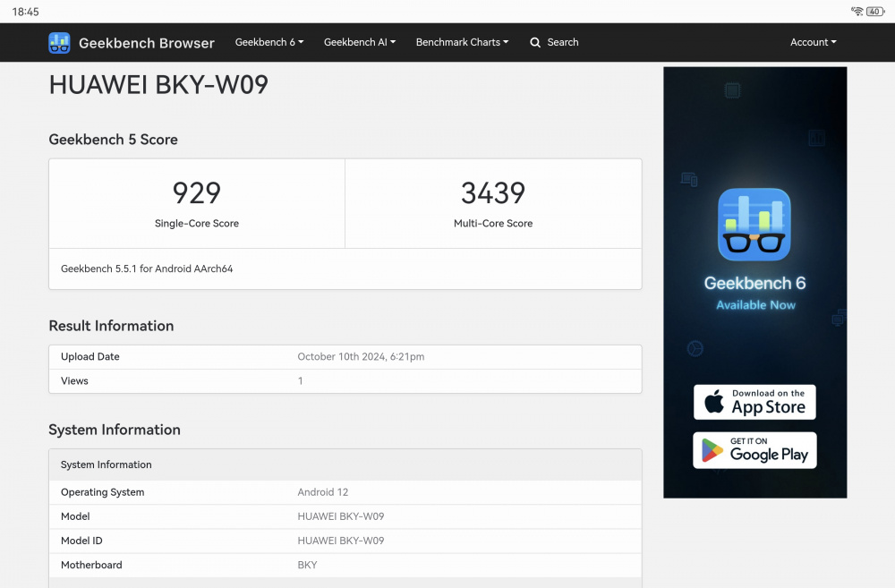Image resolution: width=895 pixels, height=588 pixels.
Task: Click the chip icon atop the ad banner
Action: tap(732, 89)
